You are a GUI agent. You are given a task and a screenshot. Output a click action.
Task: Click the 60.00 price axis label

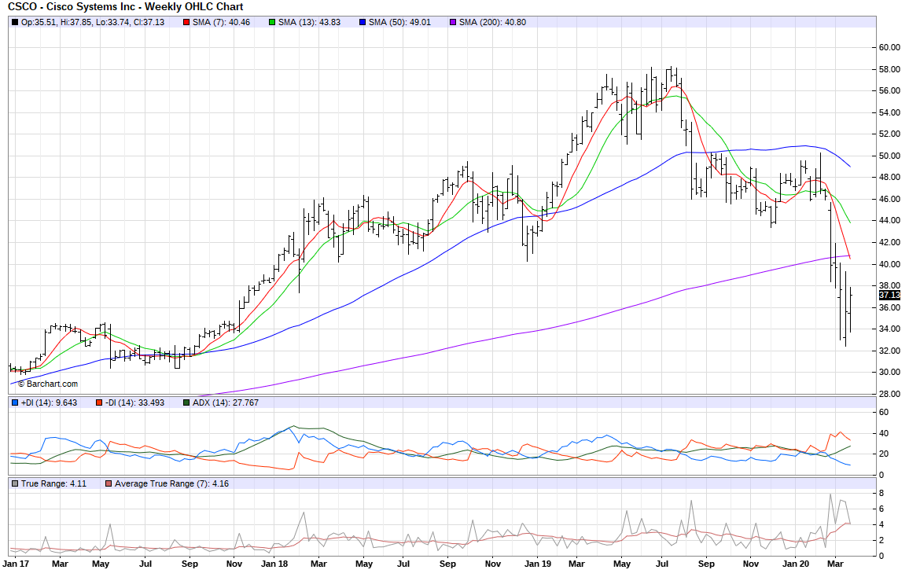click(x=889, y=47)
